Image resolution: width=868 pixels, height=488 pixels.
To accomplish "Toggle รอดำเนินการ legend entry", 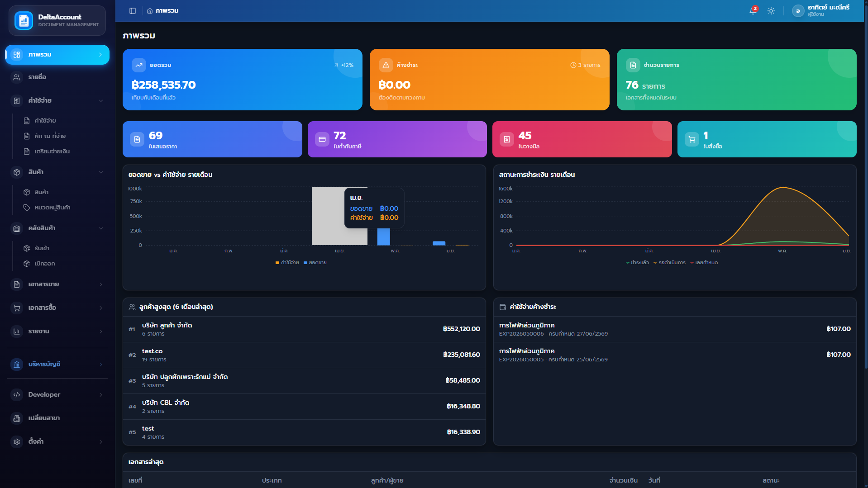I will (669, 263).
